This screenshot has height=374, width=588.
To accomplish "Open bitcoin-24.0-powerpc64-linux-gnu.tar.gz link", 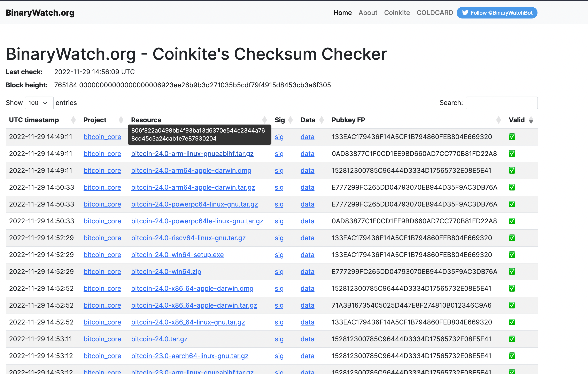I will [x=194, y=204].
